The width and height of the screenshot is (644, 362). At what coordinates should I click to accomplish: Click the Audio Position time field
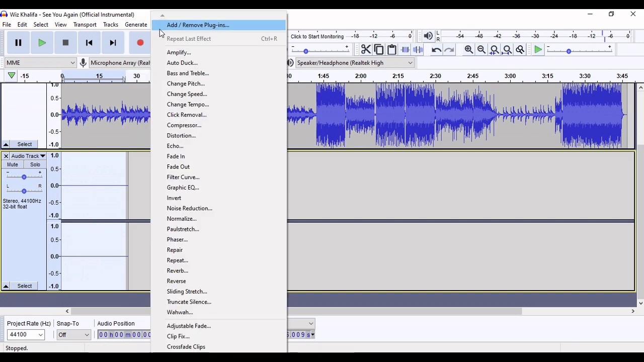pos(124,335)
